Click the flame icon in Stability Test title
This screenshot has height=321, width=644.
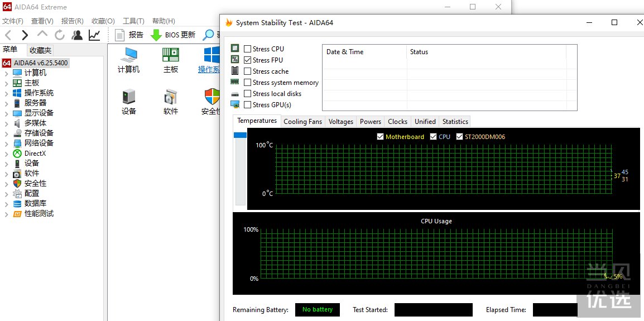coord(229,22)
